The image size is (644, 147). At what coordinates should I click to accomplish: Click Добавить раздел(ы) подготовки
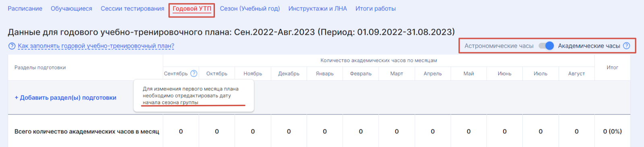click(66, 97)
